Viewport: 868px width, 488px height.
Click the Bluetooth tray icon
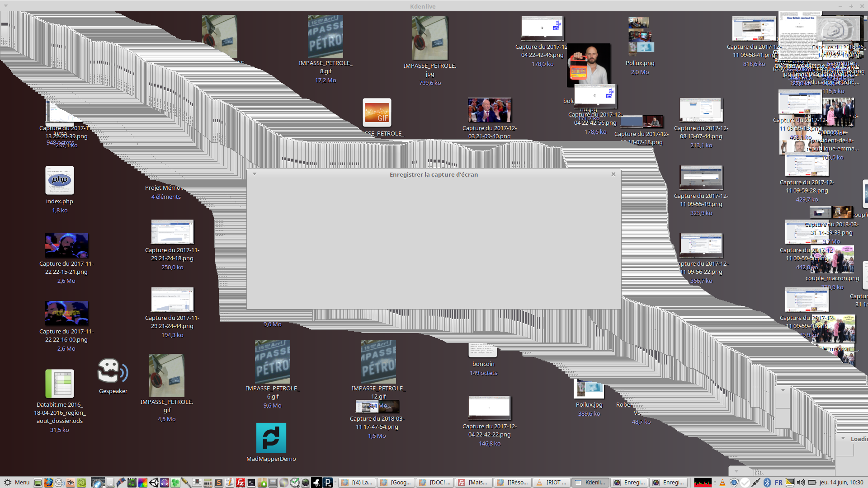[x=767, y=483]
